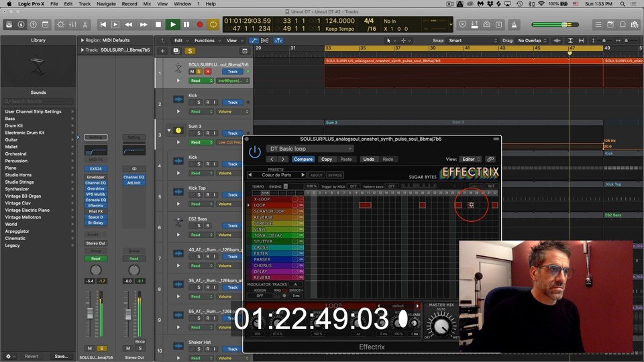The image size is (644, 362).
Task: Click the Effectrix ABOUT button
Action: [x=316, y=175]
